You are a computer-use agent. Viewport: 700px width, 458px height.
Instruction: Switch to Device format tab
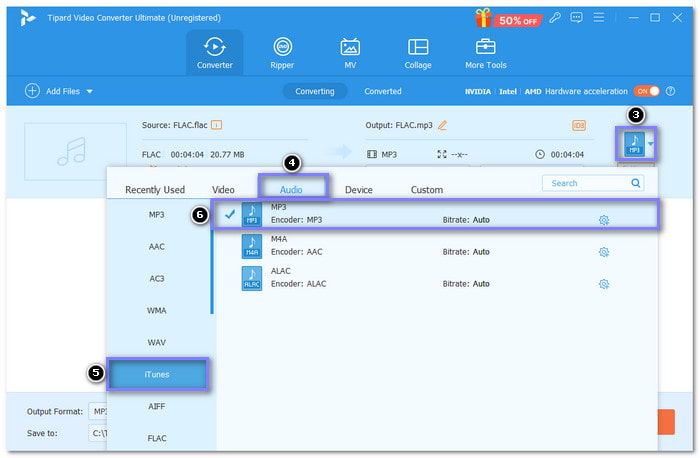358,190
